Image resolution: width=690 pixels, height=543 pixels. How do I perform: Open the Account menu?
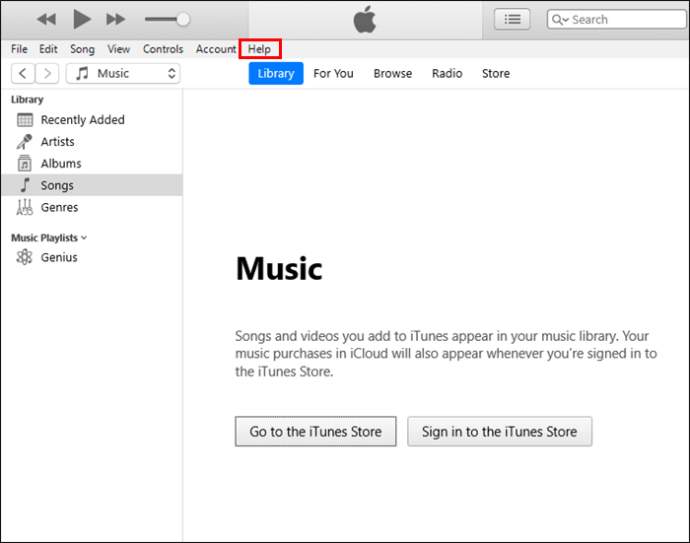tap(216, 49)
